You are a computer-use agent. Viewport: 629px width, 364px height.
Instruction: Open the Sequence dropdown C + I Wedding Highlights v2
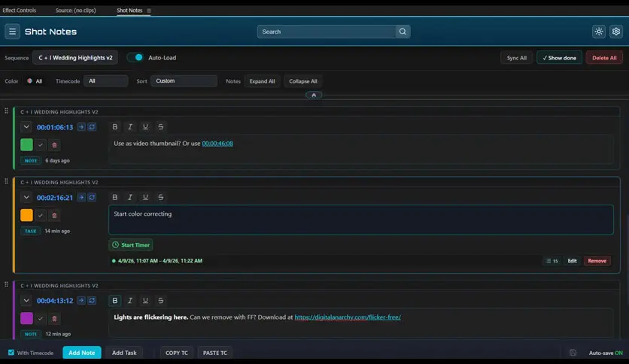[75, 58]
